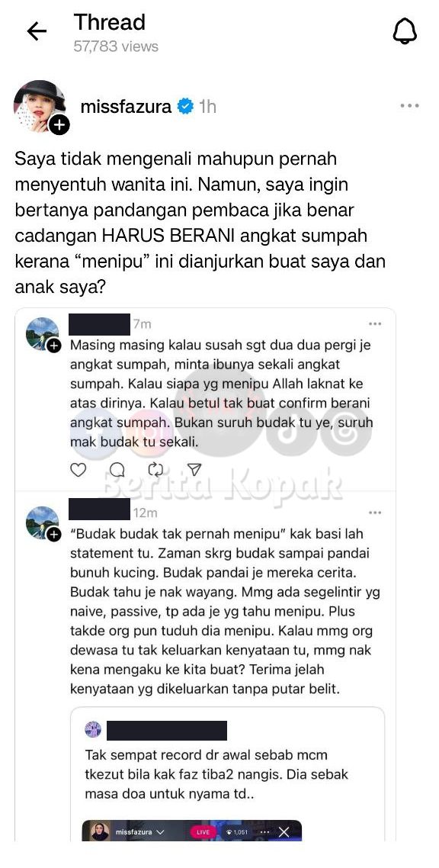This screenshot has height=868, width=439.
Task: Open comment on the 7m reply
Action: point(117,470)
